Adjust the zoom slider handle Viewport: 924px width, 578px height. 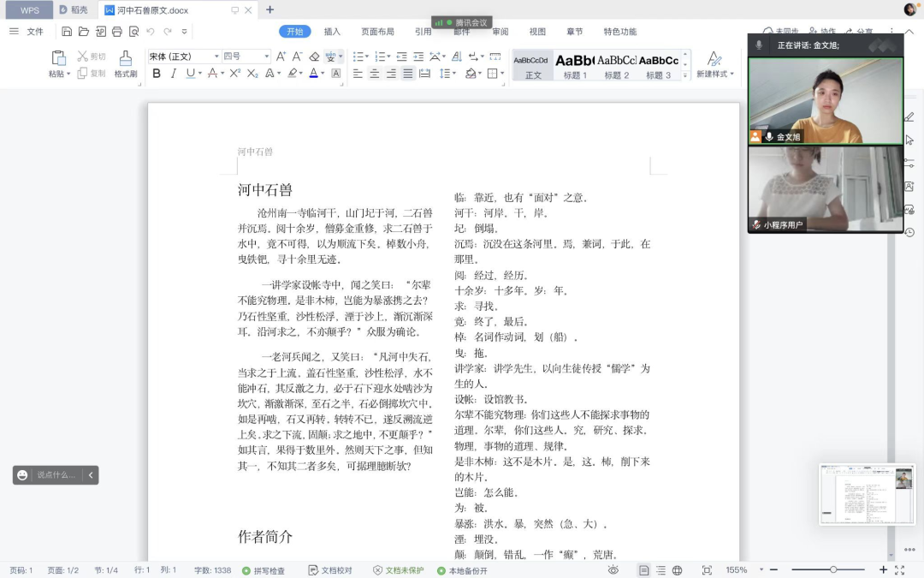pos(833,569)
